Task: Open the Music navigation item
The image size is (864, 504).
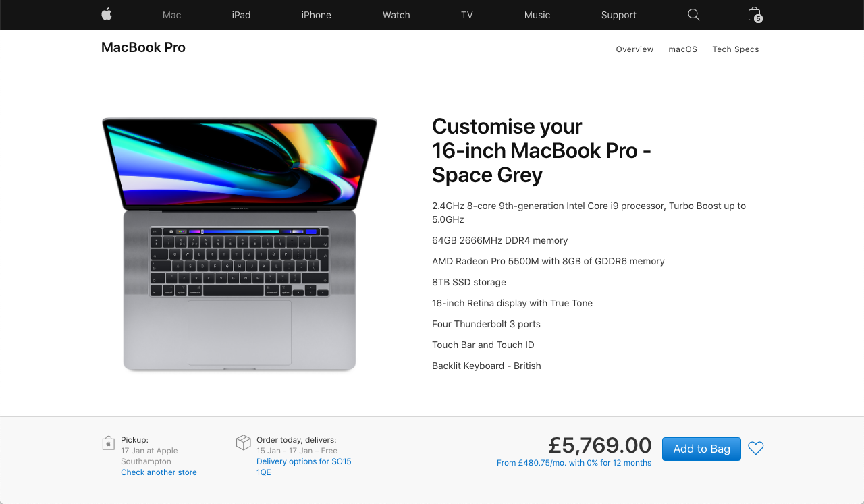Action: [537, 15]
